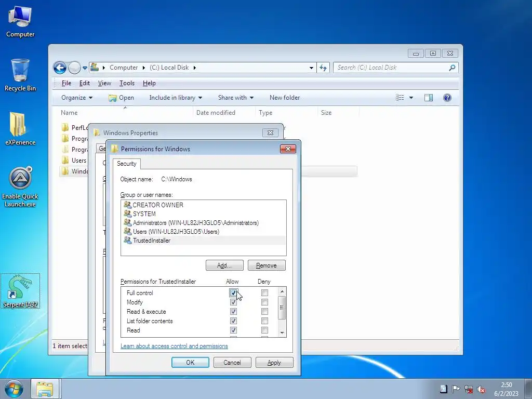Open the Computer desktop icon
Screen dimensions: 532x399
tap(20, 21)
